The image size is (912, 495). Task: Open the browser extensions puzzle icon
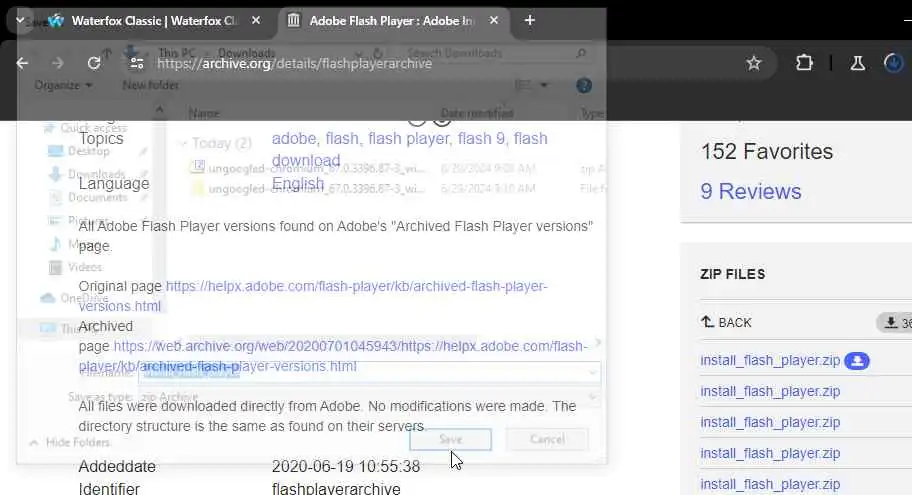[804, 62]
